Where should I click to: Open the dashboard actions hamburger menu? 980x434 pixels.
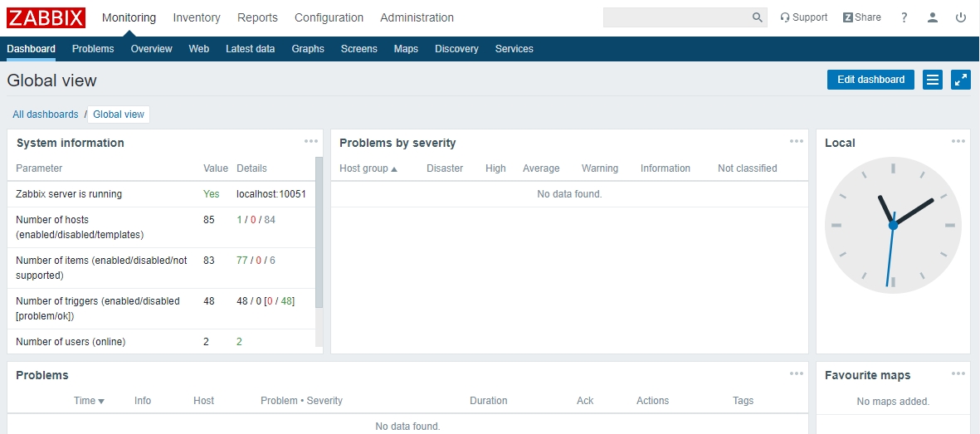point(933,80)
